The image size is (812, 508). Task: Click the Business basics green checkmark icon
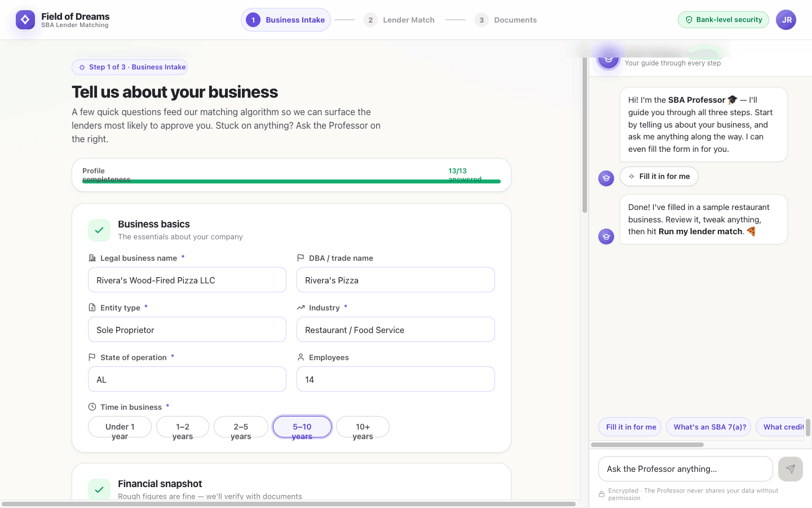coord(99,230)
